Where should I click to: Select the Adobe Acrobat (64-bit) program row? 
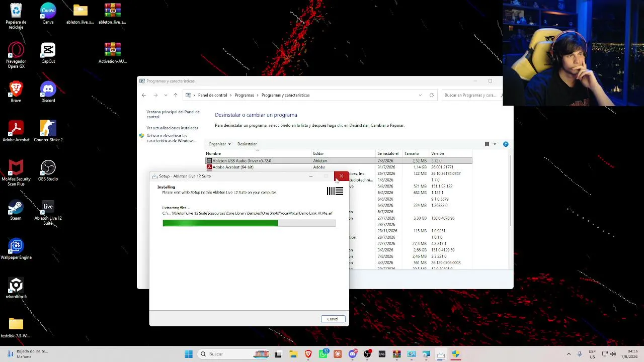point(339,167)
